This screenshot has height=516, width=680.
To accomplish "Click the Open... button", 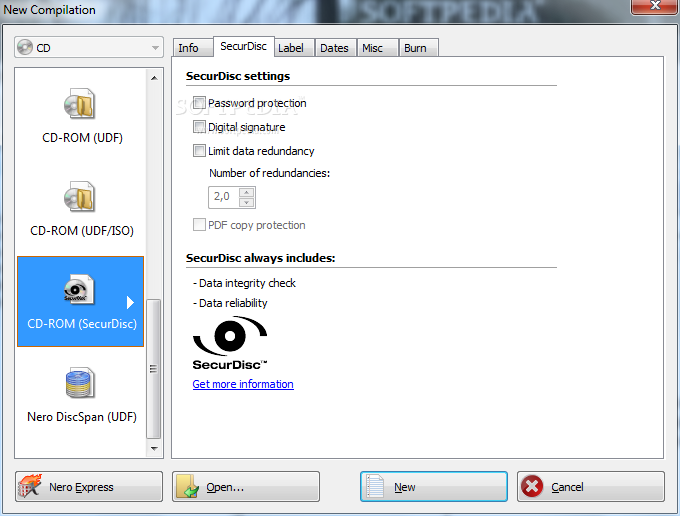I will point(246,487).
